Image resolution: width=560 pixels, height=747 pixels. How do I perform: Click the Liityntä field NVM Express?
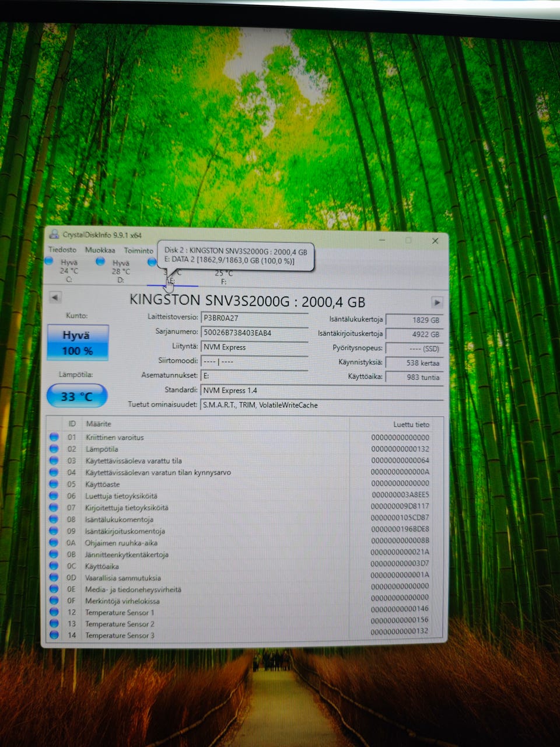[x=254, y=347]
